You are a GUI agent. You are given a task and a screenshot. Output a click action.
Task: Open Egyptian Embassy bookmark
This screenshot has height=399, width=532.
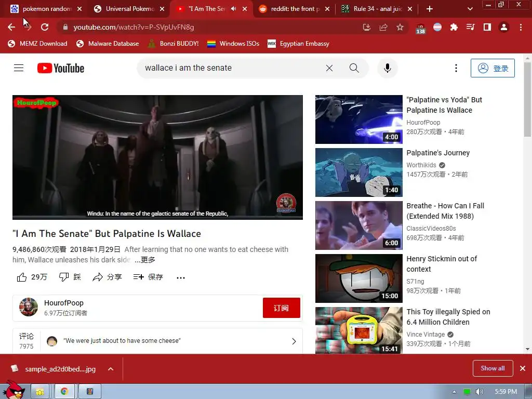coord(299,44)
